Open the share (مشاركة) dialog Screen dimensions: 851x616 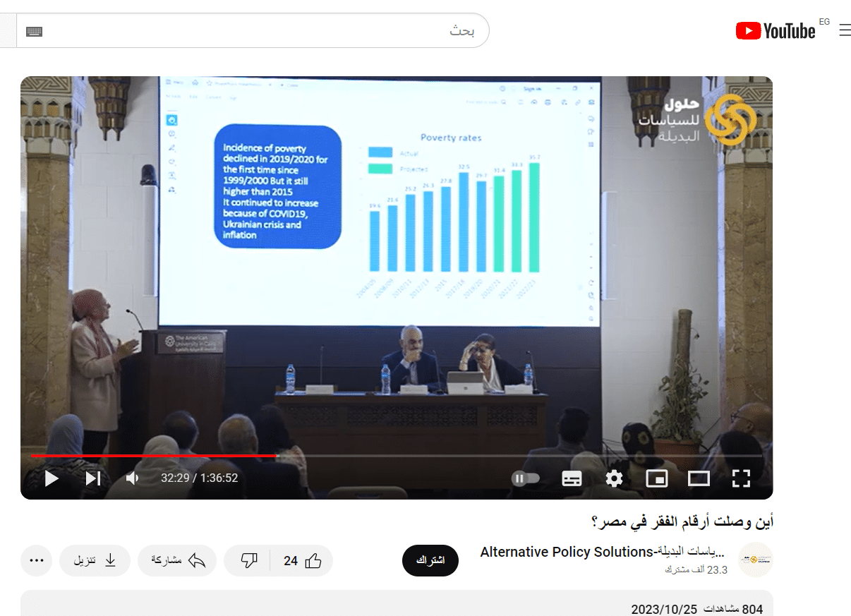[x=177, y=561]
